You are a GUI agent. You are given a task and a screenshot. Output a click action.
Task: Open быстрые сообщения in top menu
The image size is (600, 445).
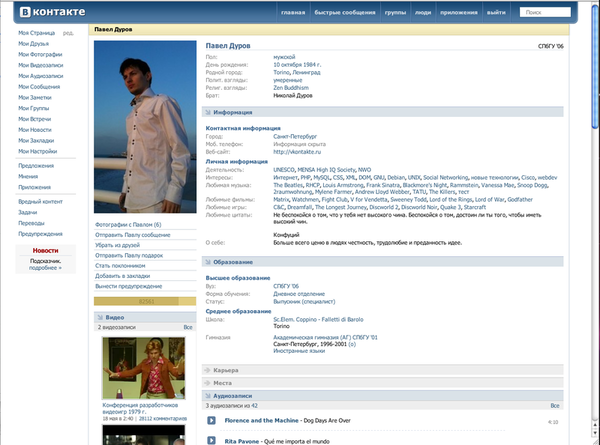pos(345,12)
